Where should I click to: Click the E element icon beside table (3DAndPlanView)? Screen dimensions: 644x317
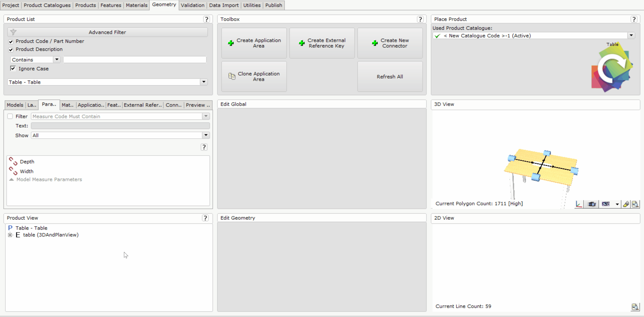point(18,235)
